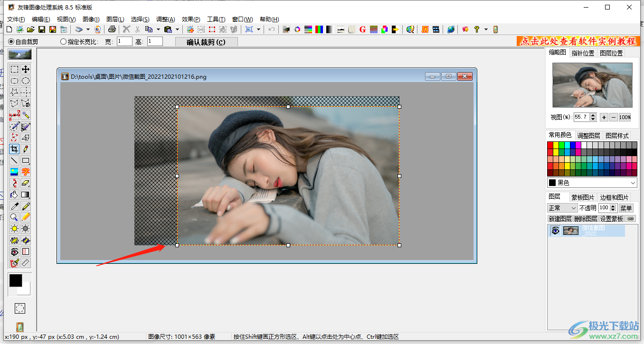Open the help question mark dropdown arrow

486,29
